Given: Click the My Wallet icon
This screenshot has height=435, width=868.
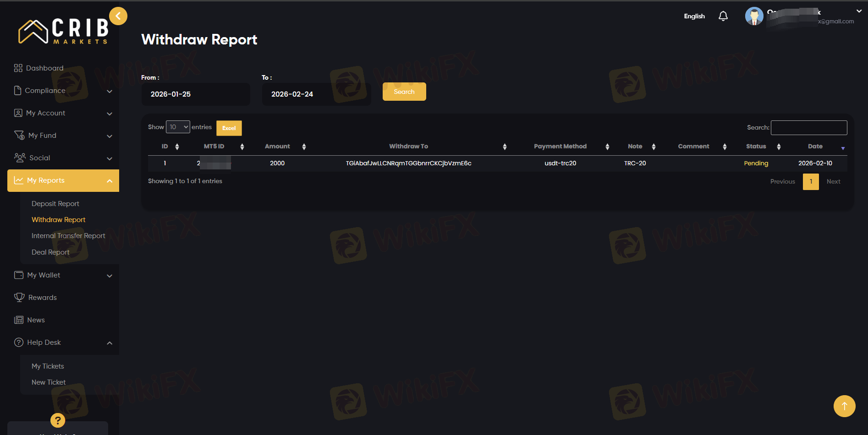Looking at the screenshot, I should 19,275.
